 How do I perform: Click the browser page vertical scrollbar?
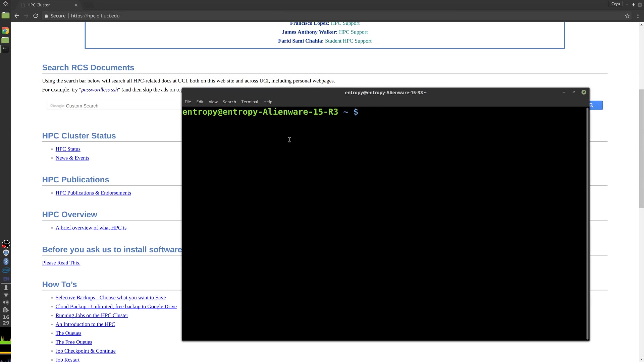tap(641, 149)
